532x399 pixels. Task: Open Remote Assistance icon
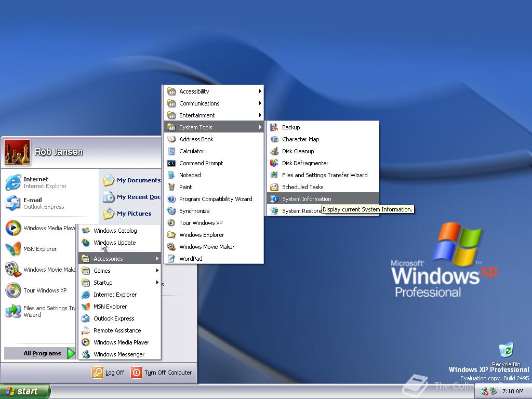tap(86, 330)
